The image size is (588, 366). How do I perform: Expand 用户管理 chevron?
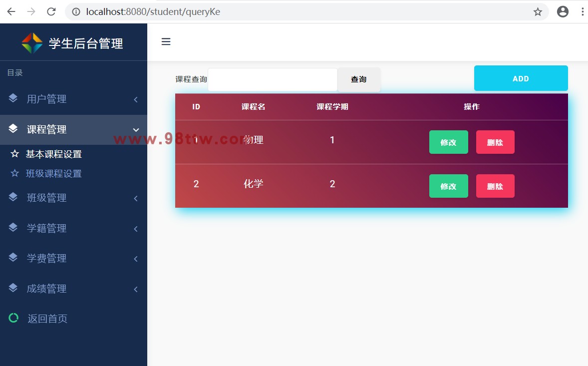click(x=136, y=99)
